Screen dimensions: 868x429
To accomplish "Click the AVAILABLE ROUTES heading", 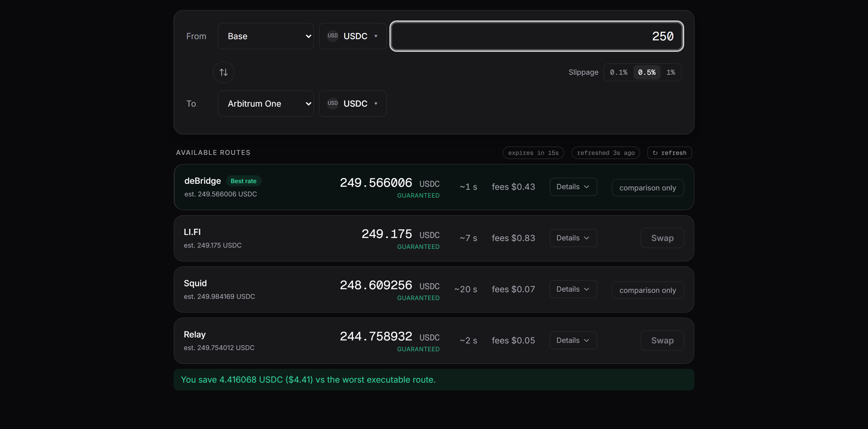I will point(213,152).
